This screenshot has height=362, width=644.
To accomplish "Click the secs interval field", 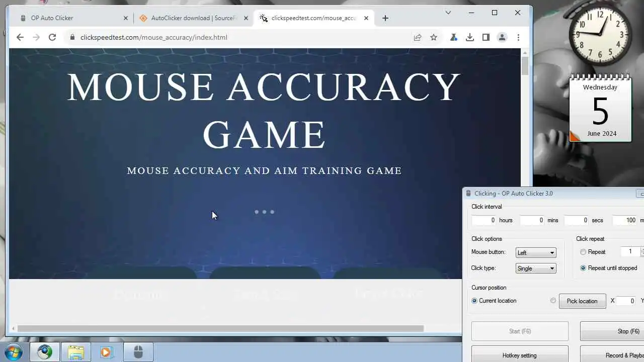I will pyautogui.click(x=577, y=220).
